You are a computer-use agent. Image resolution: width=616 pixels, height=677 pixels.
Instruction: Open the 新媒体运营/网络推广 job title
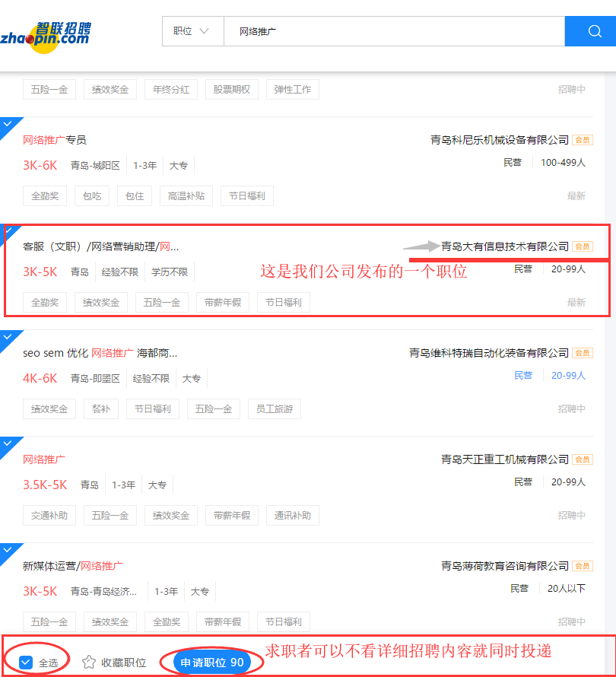coord(72,566)
